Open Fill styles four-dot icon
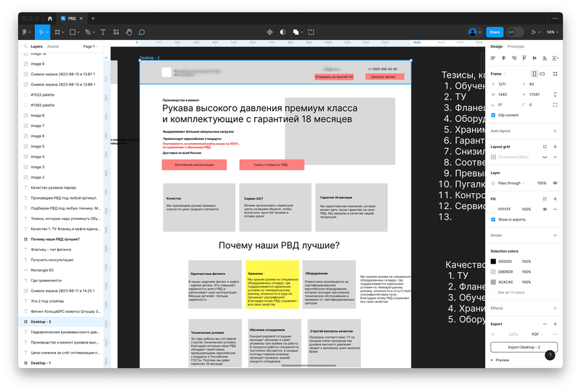Image resolution: width=581 pixels, height=392 pixels. (x=545, y=199)
